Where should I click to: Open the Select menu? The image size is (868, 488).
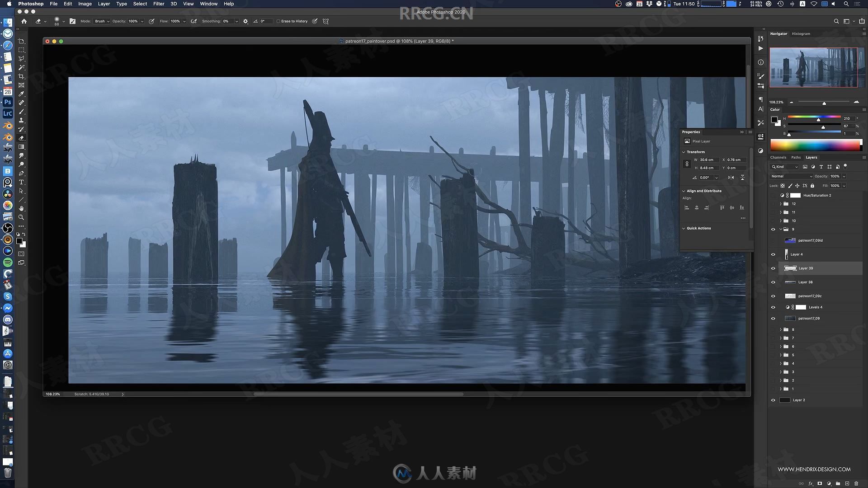pyautogui.click(x=140, y=4)
